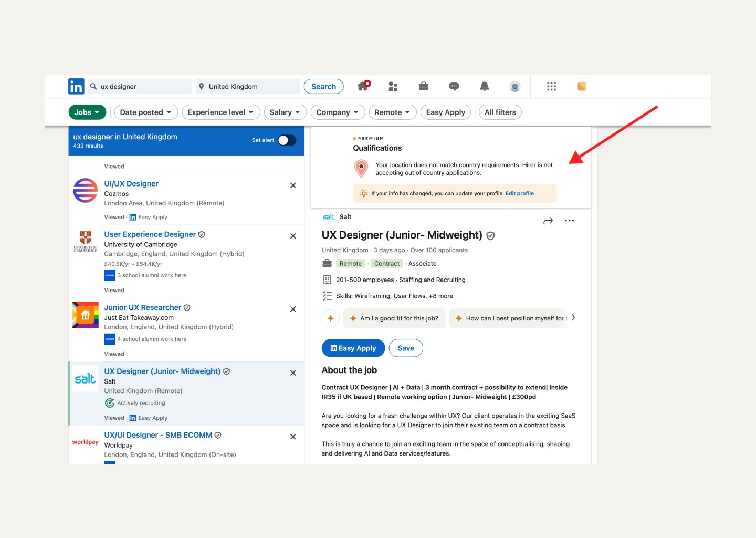Click the Just Eat Takeaway logo
This screenshot has width=756, height=538.
(x=85, y=315)
